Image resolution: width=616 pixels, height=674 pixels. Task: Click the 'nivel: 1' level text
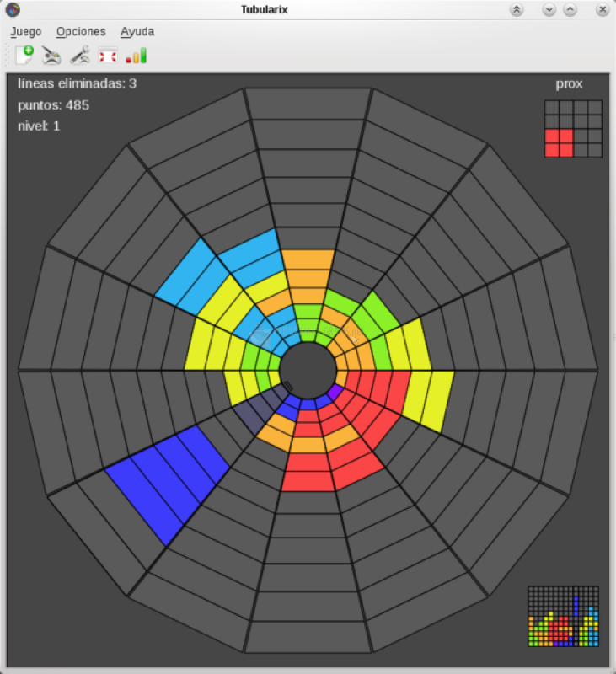(x=39, y=126)
